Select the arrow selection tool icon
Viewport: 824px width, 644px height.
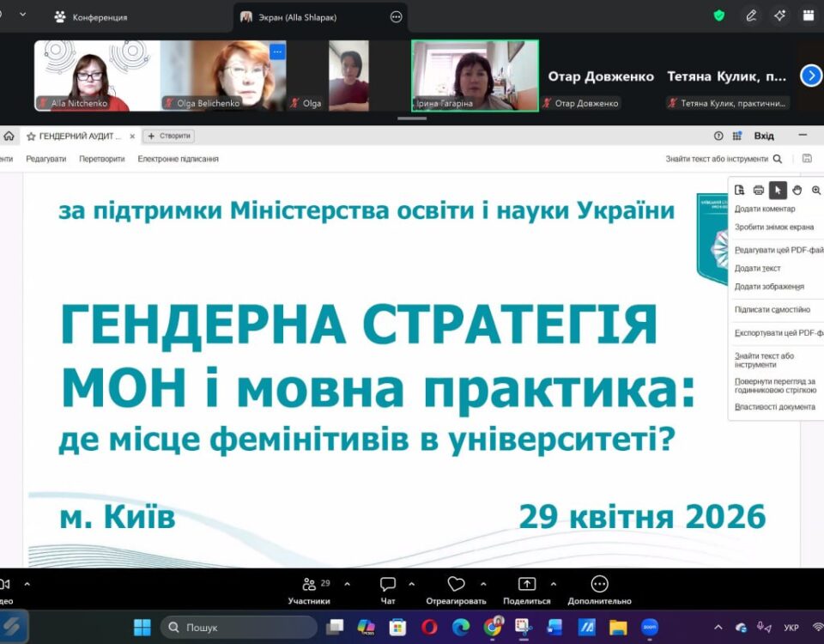pyautogui.click(x=778, y=190)
